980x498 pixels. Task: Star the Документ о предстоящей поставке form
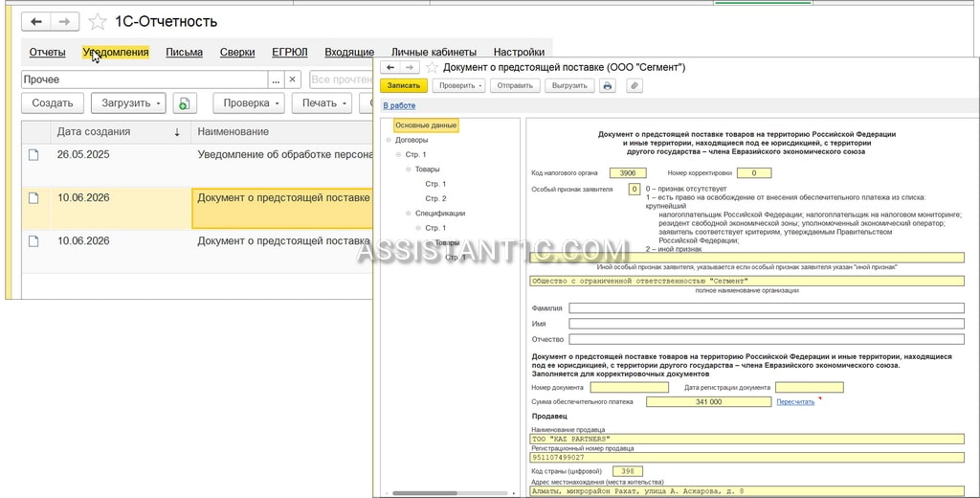click(x=432, y=67)
